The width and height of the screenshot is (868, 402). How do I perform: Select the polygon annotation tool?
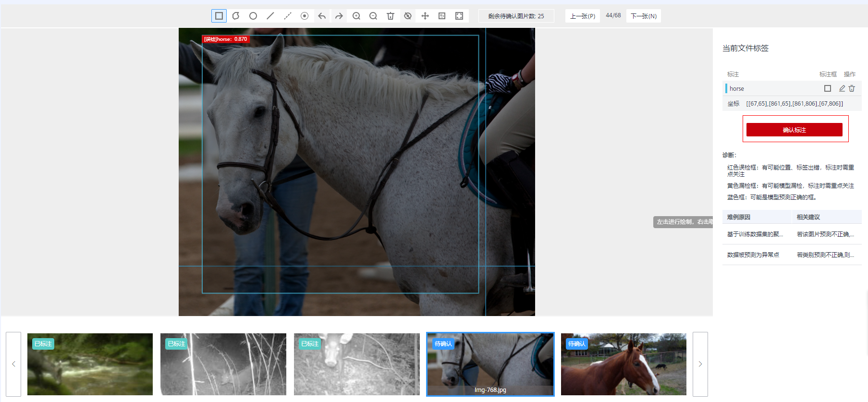pyautogui.click(x=236, y=16)
